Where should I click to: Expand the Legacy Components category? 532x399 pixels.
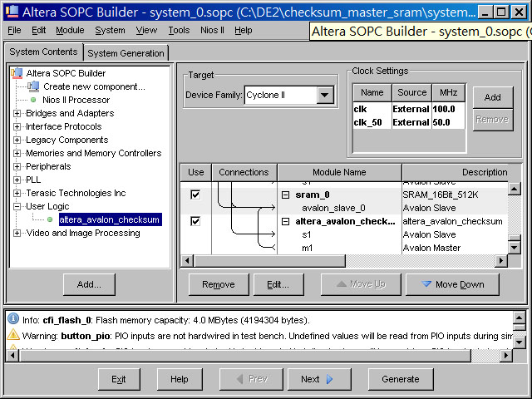click(x=17, y=140)
